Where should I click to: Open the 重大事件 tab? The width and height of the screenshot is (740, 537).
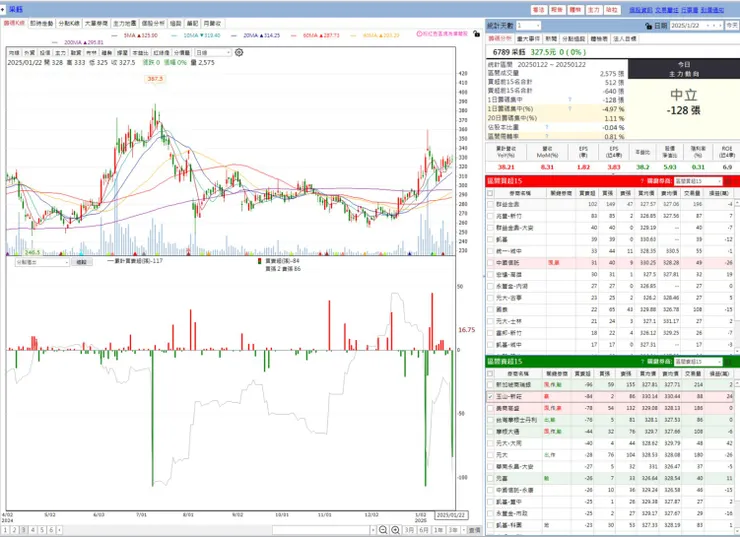528,39
